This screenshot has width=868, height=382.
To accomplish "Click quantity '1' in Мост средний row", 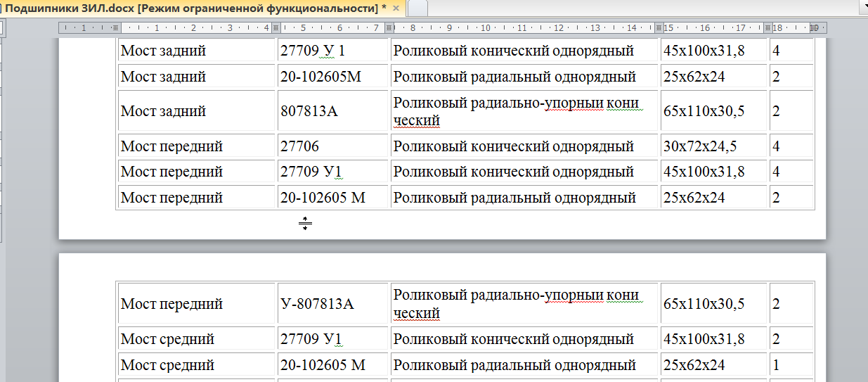I will point(776,365).
